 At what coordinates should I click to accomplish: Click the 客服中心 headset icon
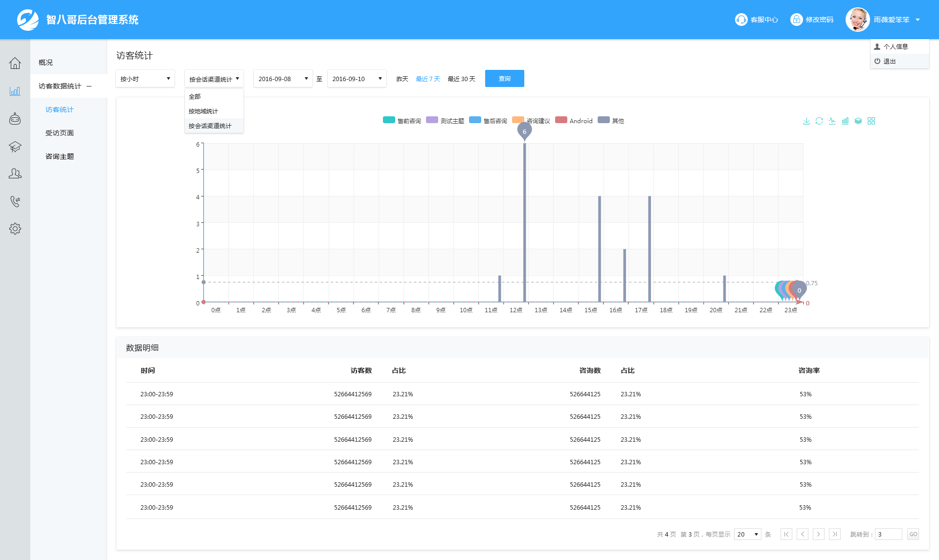tap(741, 20)
